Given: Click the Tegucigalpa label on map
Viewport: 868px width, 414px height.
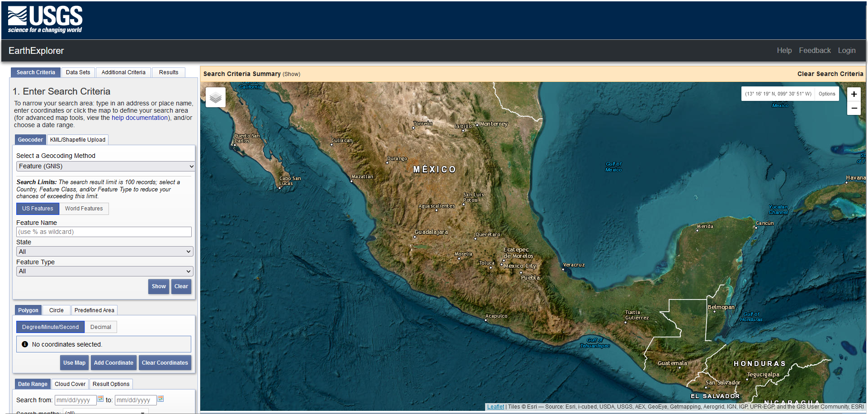Looking at the screenshot, I should [763, 375].
